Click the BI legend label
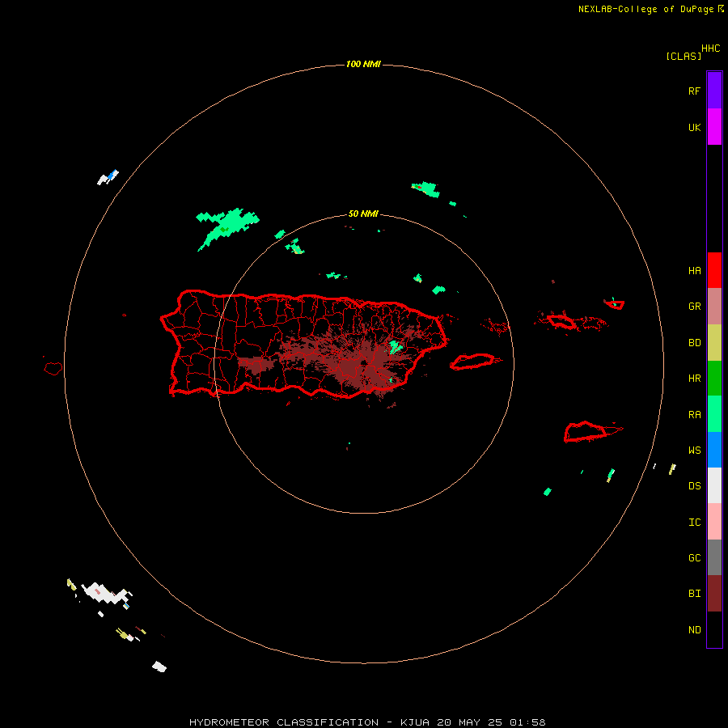The height and width of the screenshot is (728, 728). point(694,594)
